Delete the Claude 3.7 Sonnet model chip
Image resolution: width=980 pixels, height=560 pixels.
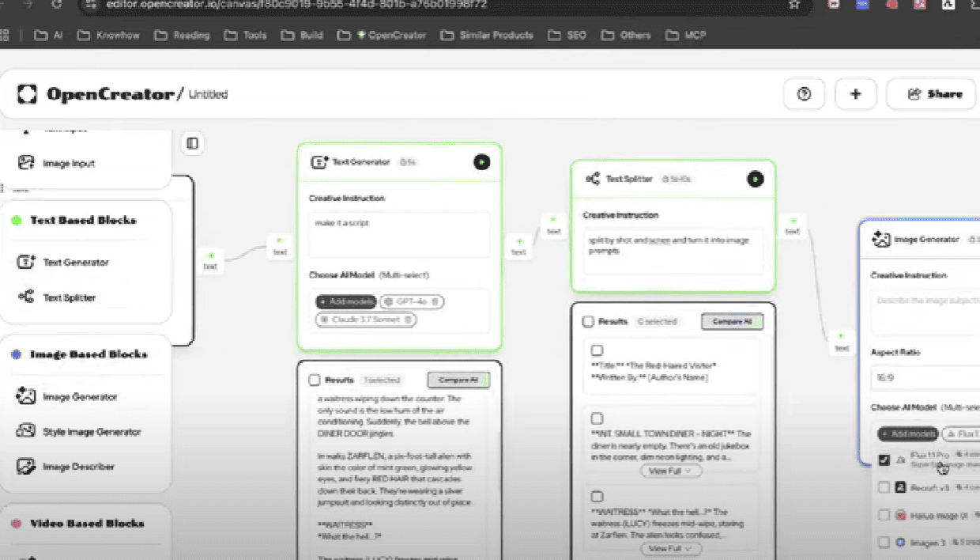tap(408, 320)
